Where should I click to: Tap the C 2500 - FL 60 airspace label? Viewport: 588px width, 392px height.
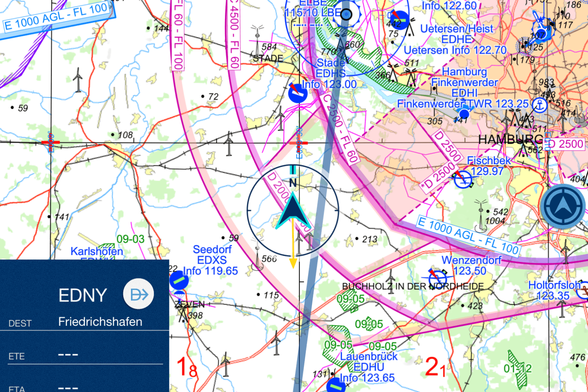(340, 128)
